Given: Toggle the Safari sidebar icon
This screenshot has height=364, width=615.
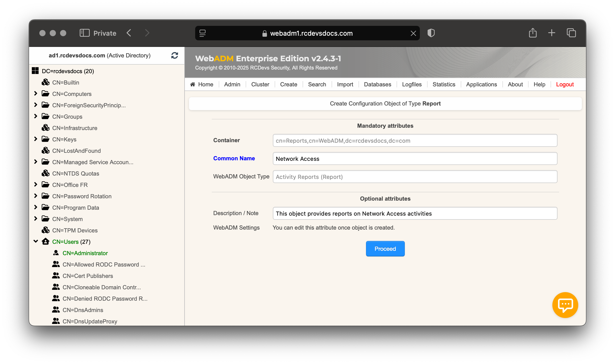Looking at the screenshot, I should coord(85,33).
